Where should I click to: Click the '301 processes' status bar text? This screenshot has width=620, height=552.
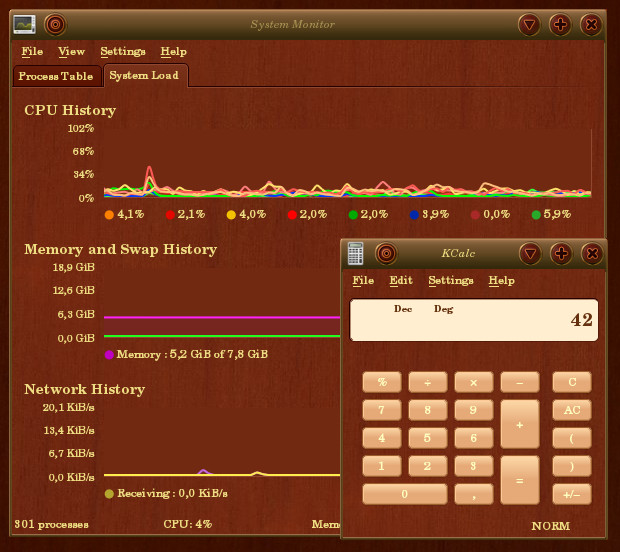(51, 524)
